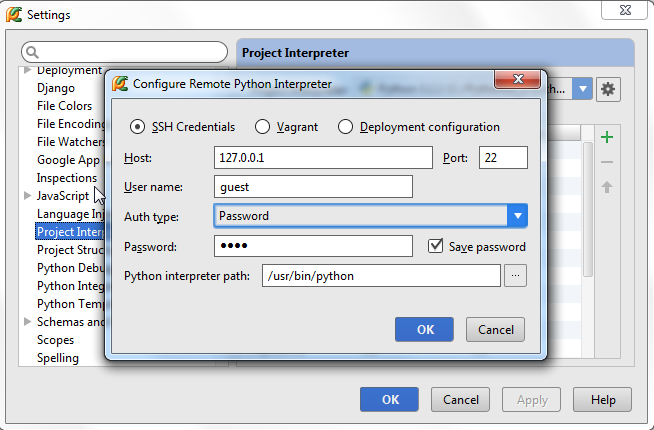Expand the JavaScript tree node

click(27, 196)
